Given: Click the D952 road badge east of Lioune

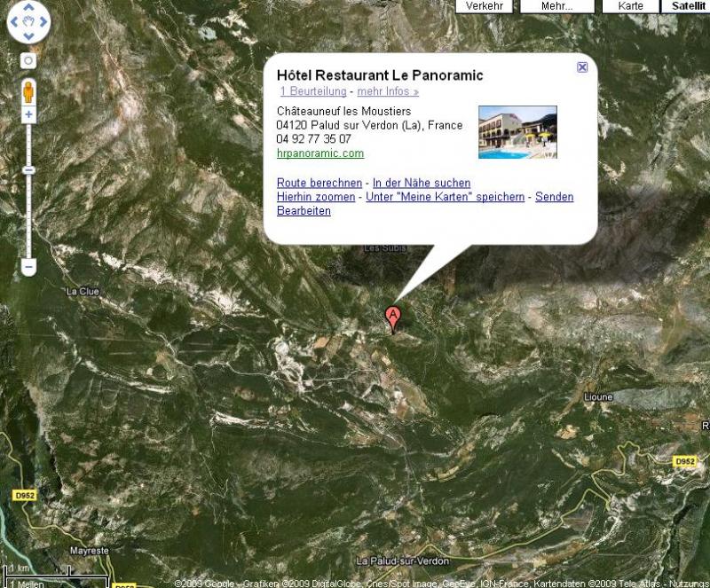Looking at the screenshot, I should (684, 461).
